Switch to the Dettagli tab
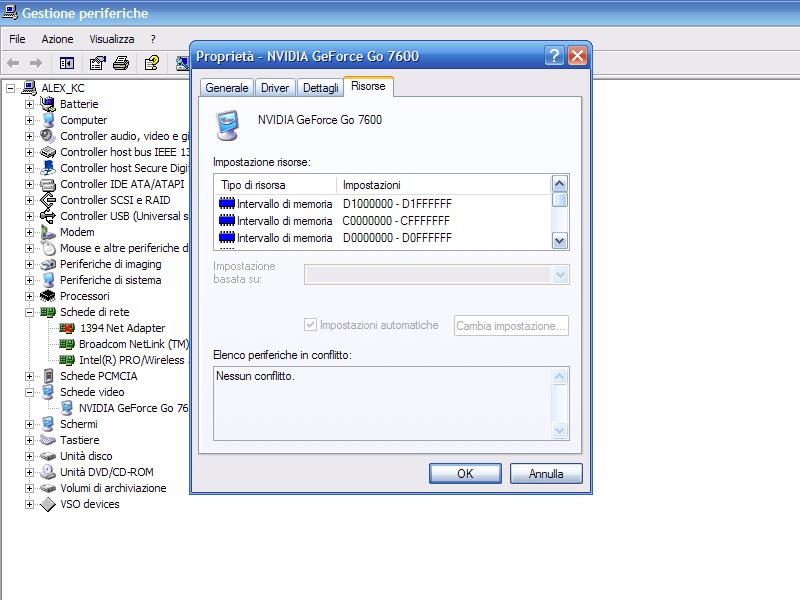 pos(320,88)
